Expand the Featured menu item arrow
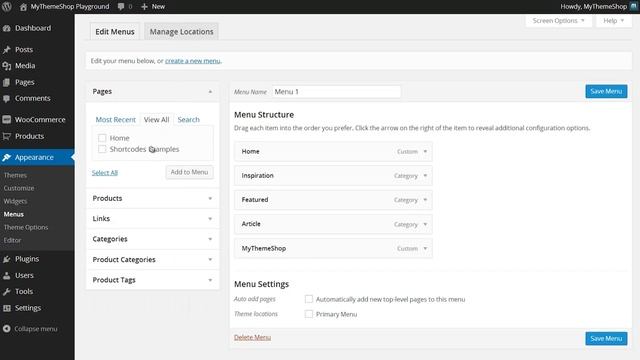The image size is (640, 360). pyautogui.click(x=425, y=200)
